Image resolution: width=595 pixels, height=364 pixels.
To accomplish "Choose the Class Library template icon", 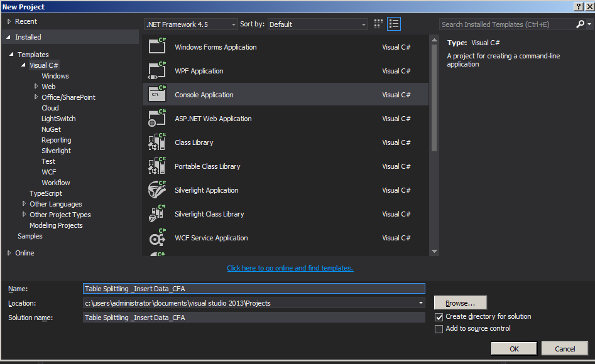I will 156,142.
